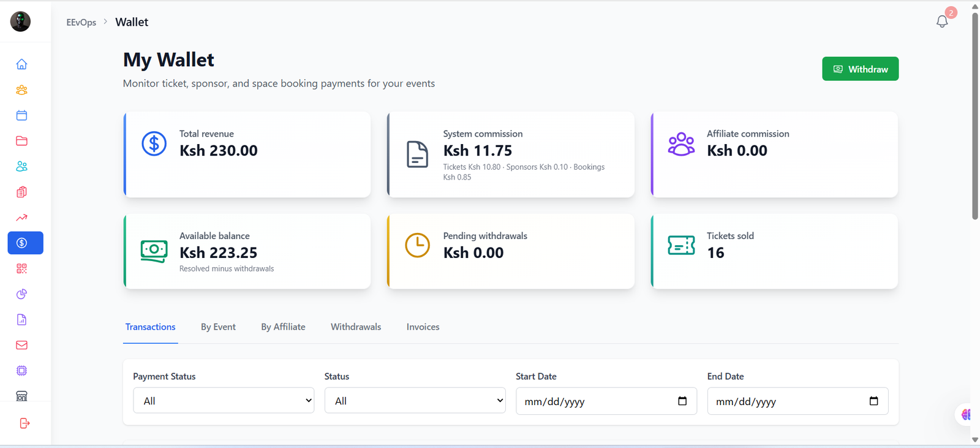Image resolution: width=980 pixels, height=448 pixels.
Task: Click the Pending withdrawals clock icon
Action: (418, 245)
